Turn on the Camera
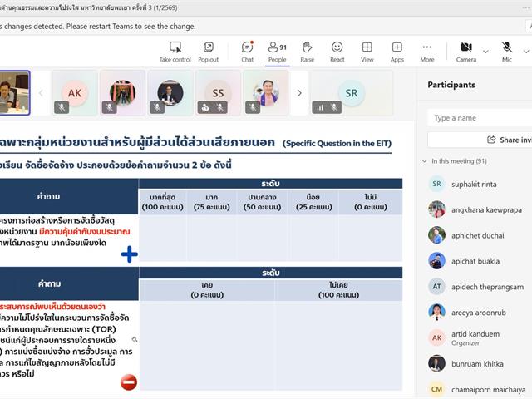The width and height of the screenshot is (532, 399). (x=466, y=52)
